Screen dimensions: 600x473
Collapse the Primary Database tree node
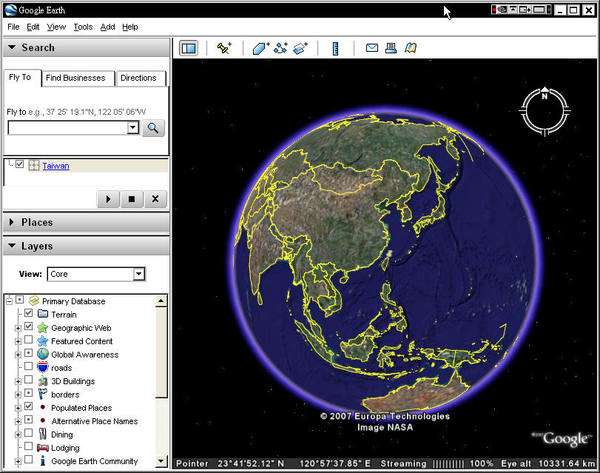10,302
